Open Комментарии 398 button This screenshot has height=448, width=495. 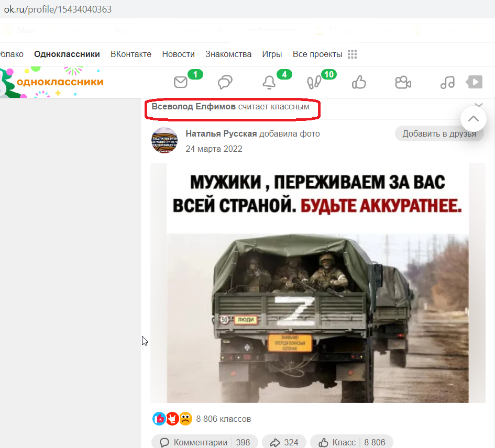click(x=205, y=442)
